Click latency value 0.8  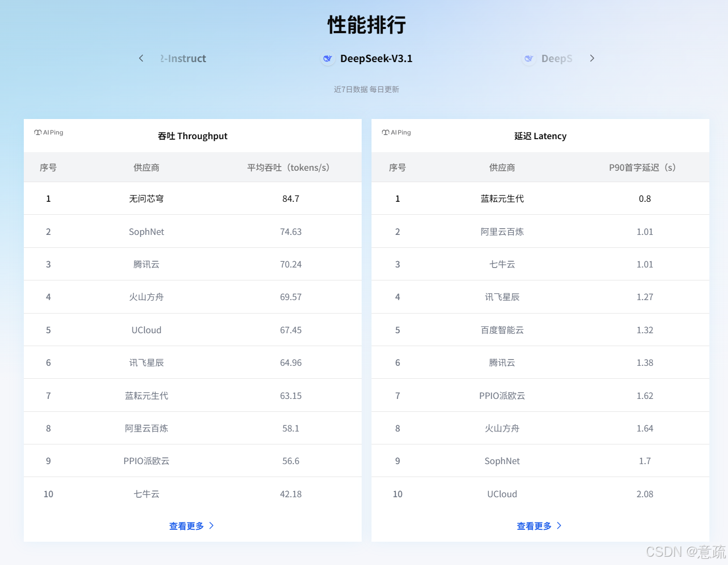coord(645,199)
